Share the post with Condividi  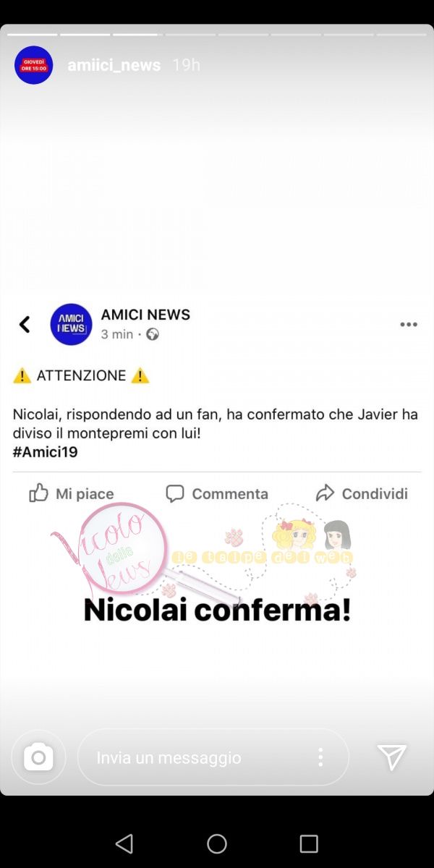point(362,493)
